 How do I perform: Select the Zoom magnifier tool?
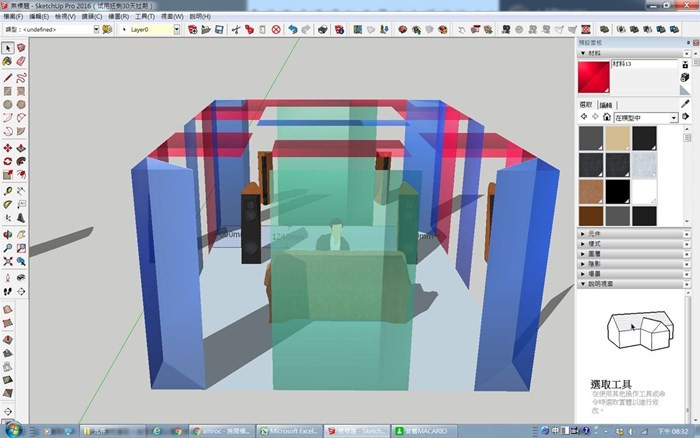8,248
